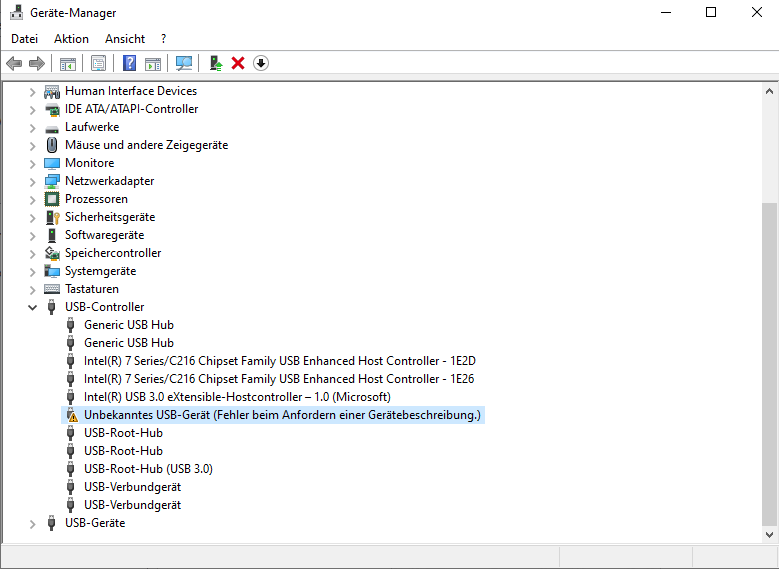Expand Mäuse und andere Zeigegeräte
779x569 pixels.
[x=32, y=146]
